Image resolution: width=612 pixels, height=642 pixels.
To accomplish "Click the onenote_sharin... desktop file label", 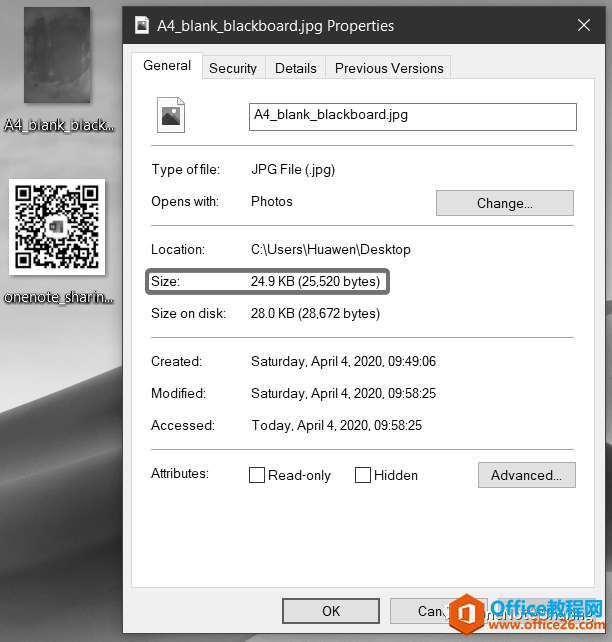I will [x=59, y=297].
